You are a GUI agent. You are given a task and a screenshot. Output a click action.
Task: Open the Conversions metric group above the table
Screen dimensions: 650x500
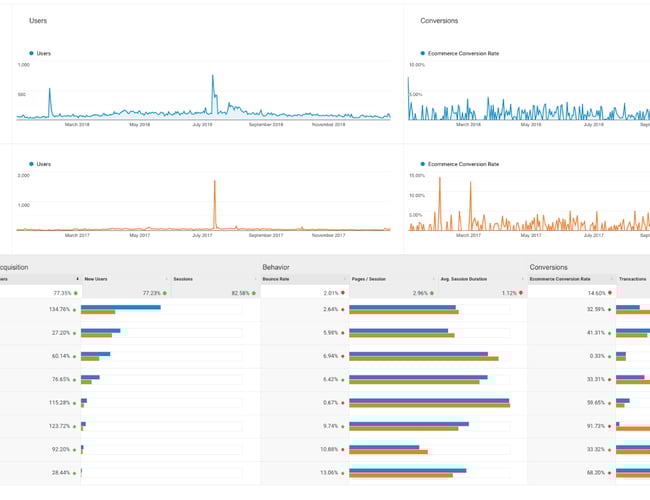pyautogui.click(x=549, y=267)
